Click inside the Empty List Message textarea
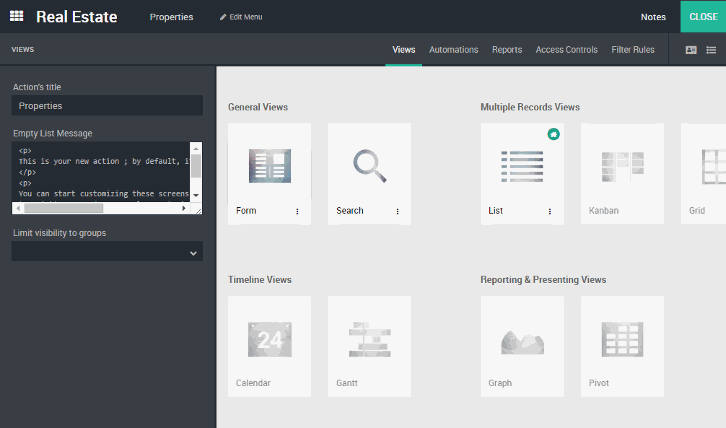 [101, 172]
